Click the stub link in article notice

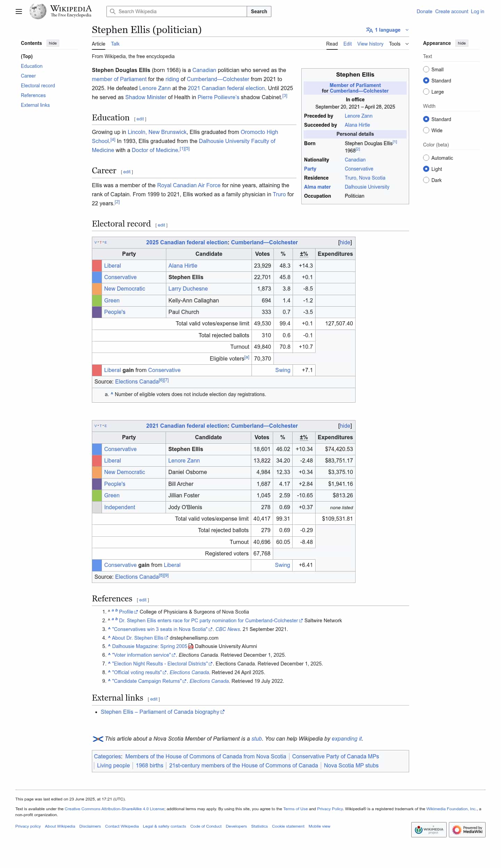click(257, 739)
